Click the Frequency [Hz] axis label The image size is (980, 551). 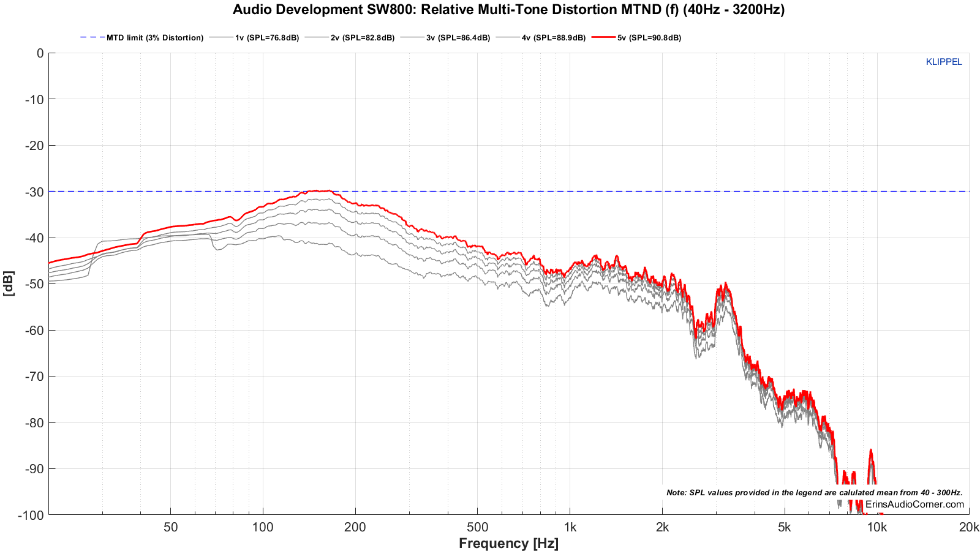[x=508, y=543]
